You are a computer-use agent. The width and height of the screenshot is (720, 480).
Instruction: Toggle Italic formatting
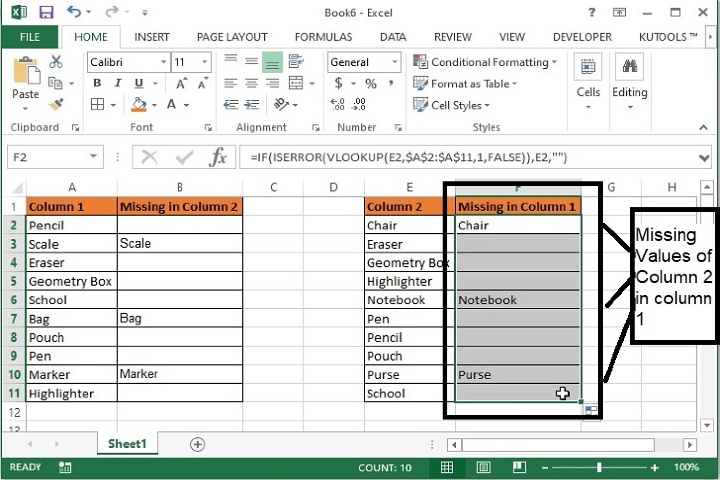116,84
